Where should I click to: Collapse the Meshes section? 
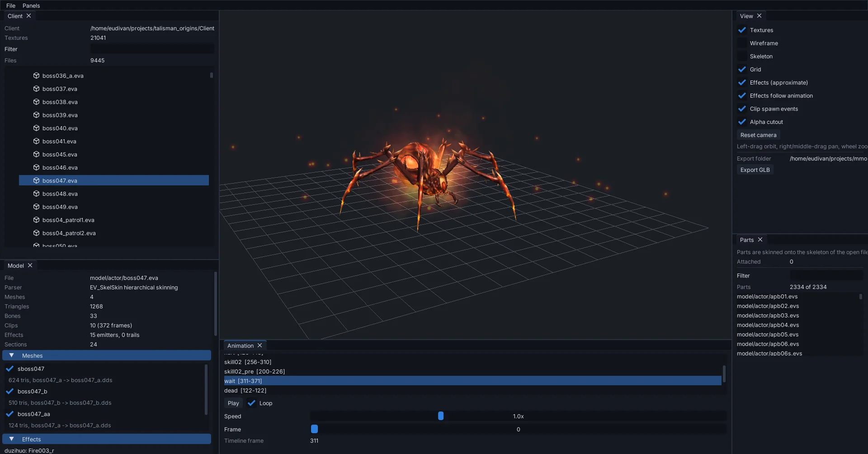coord(107,355)
